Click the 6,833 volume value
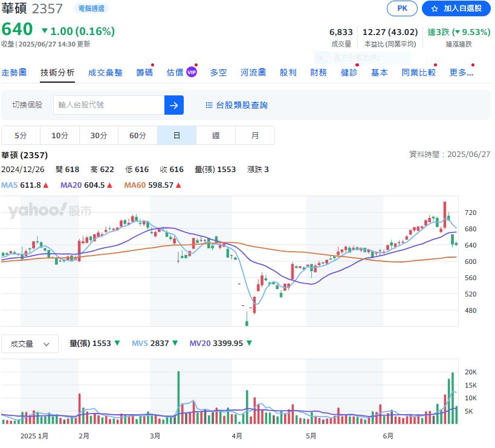This screenshot has height=448, width=495. coord(341,32)
